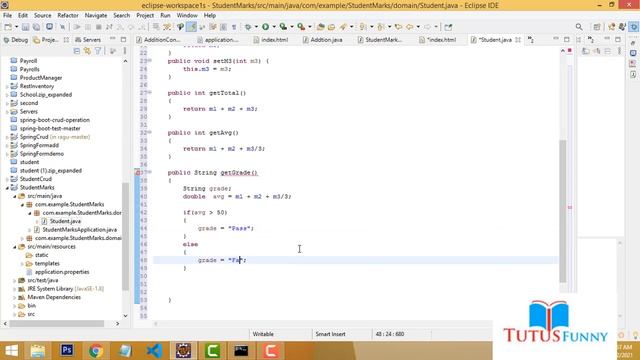
Task: Open the Debug button dropdown arrow
Action: click(x=256, y=27)
